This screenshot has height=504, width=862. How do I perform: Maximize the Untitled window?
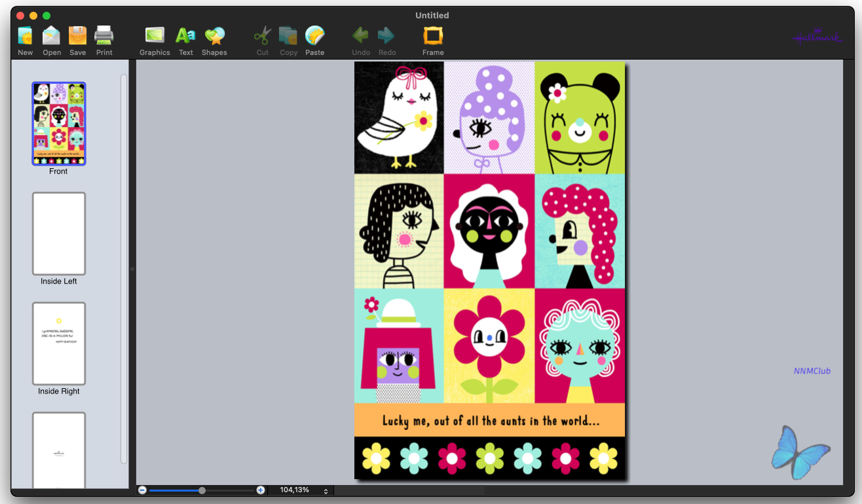point(47,15)
